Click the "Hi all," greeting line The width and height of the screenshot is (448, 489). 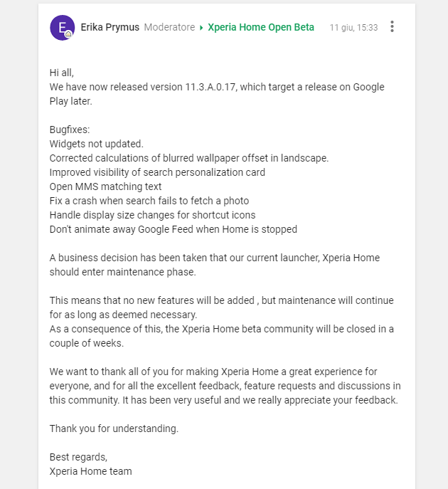(x=62, y=73)
